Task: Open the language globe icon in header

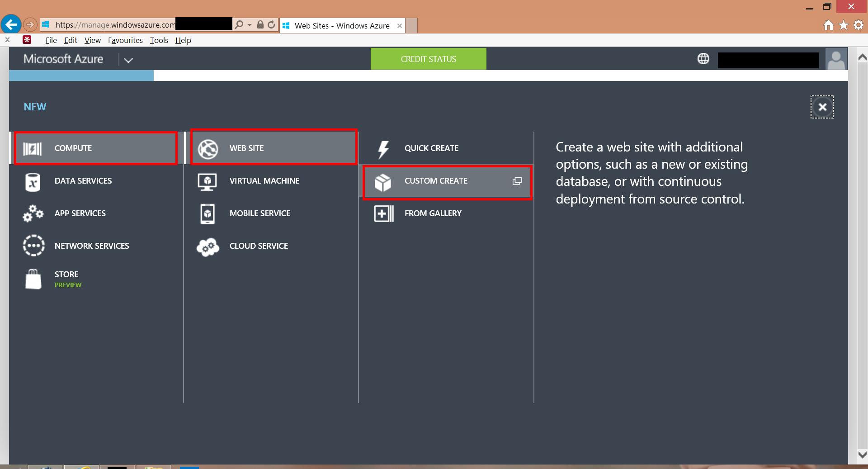Action: (x=703, y=59)
